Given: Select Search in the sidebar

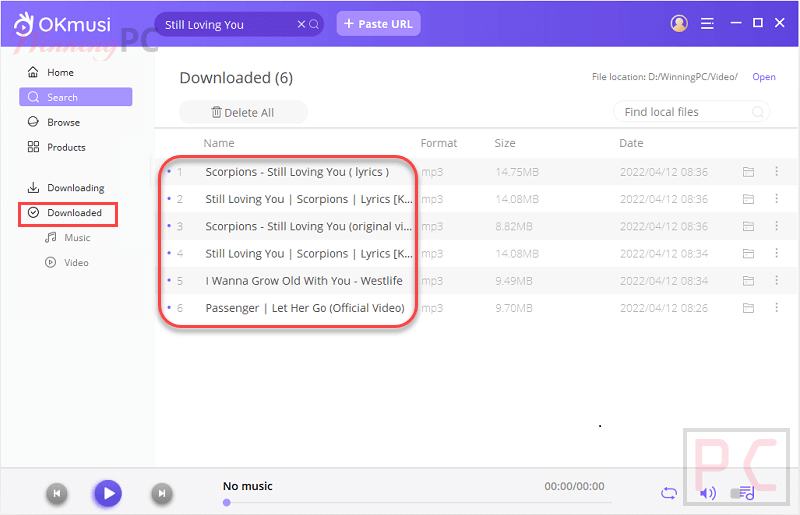Looking at the screenshot, I should [76, 97].
